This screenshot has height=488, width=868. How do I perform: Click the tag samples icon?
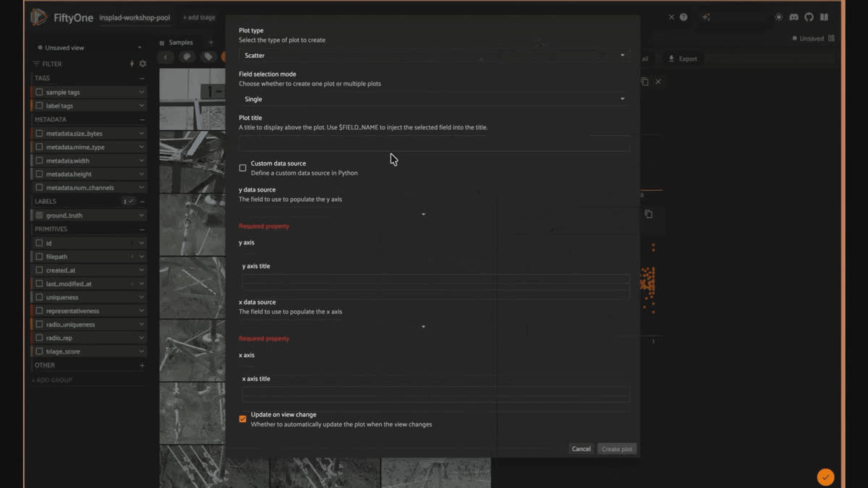208,56
